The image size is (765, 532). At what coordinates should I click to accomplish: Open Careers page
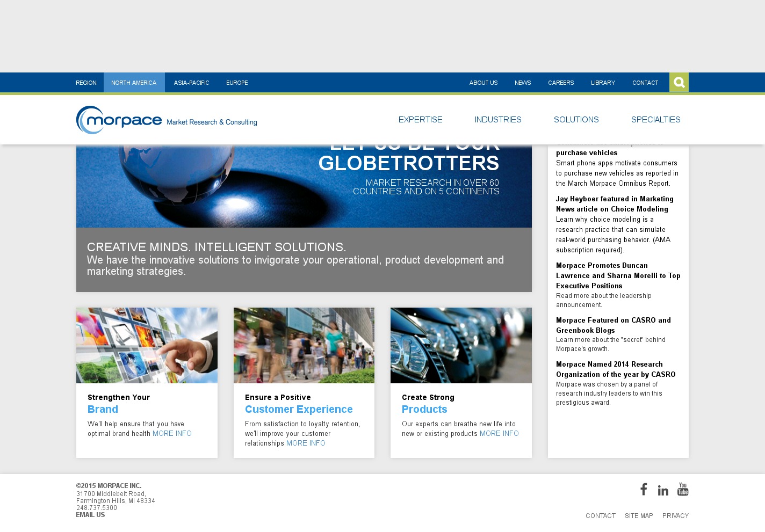[561, 83]
